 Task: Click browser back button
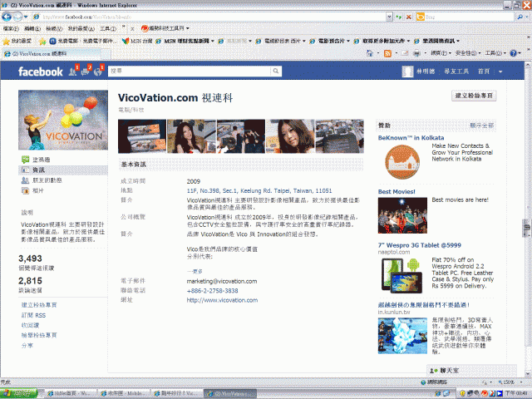point(7,17)
